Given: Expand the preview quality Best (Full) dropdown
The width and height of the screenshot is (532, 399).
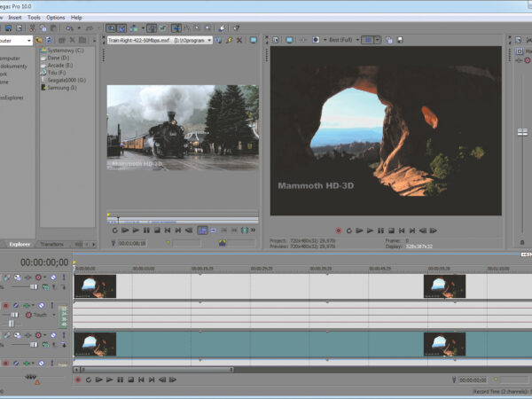Looking at the screenshot, I should (x=357, y=40).
